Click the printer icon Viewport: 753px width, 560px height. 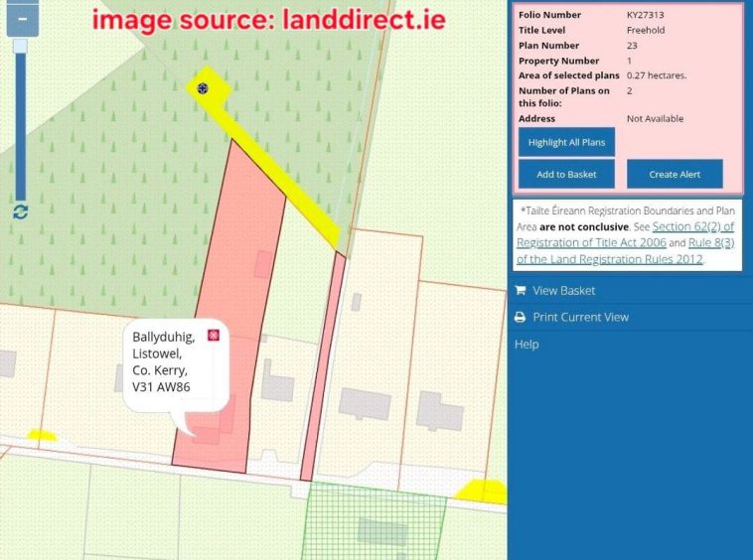[521, 318]
